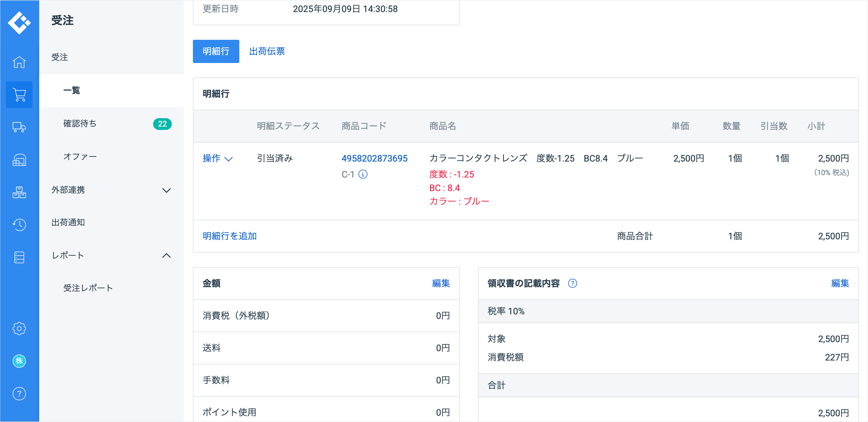Open the shopping cart orders icon

click(19, 95)
